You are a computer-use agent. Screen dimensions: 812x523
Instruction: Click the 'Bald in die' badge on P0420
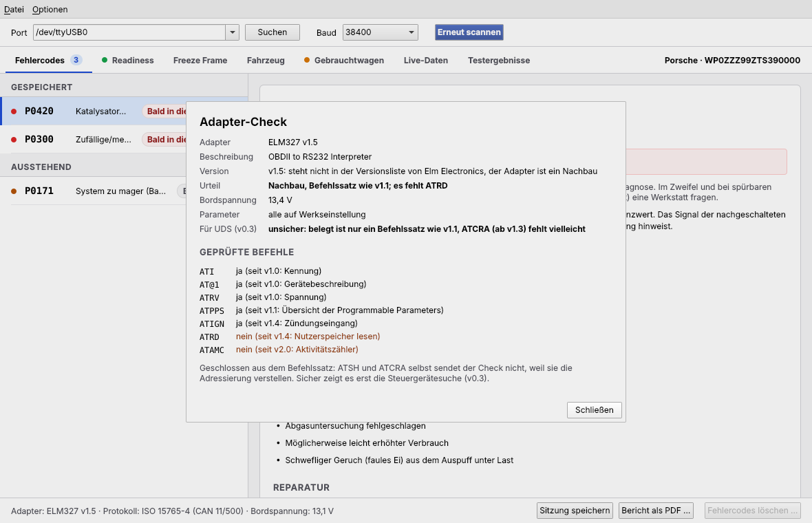(x=164, y=111)
